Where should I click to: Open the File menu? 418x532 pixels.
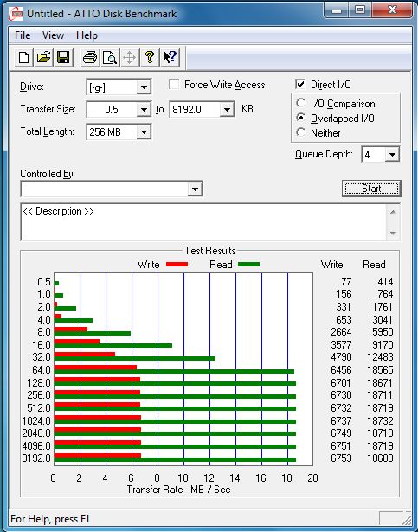23,35
